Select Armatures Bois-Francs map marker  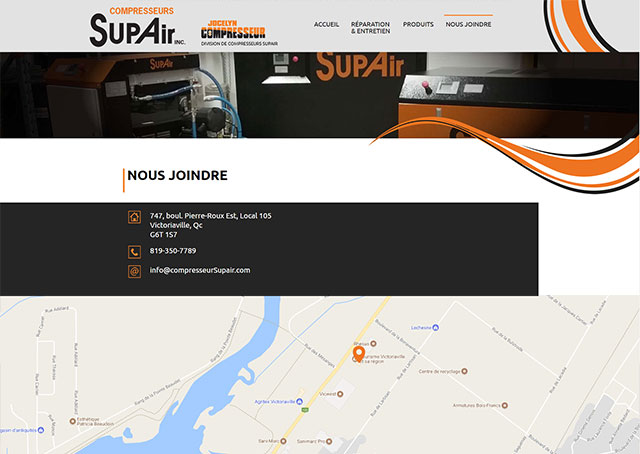pyautogui.click(x=504, y=405)
